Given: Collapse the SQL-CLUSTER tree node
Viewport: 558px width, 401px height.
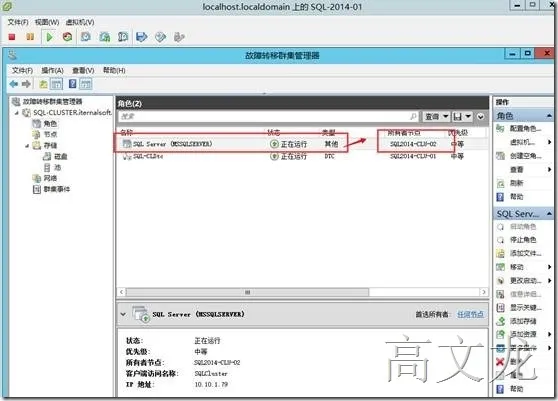Looking at the screenshot, I should [x=17, y=113].
